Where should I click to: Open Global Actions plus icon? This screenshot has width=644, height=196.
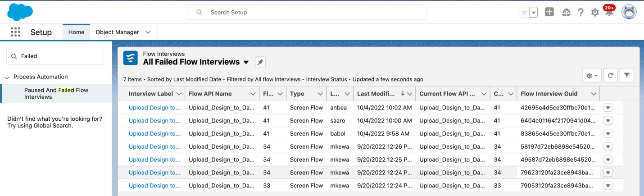click(x=549, y=12)
